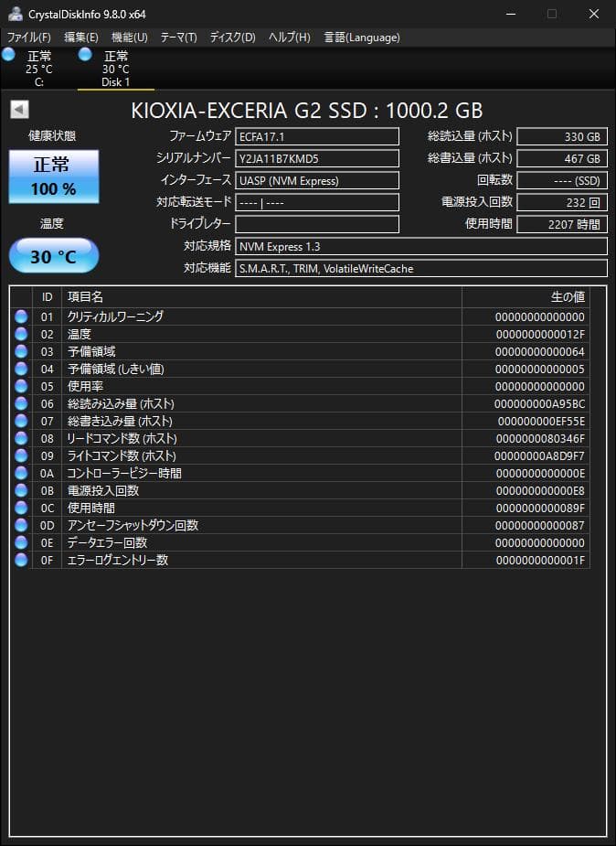Open the 機能(U) menu
616x846 pixels.
pos(130,37)
